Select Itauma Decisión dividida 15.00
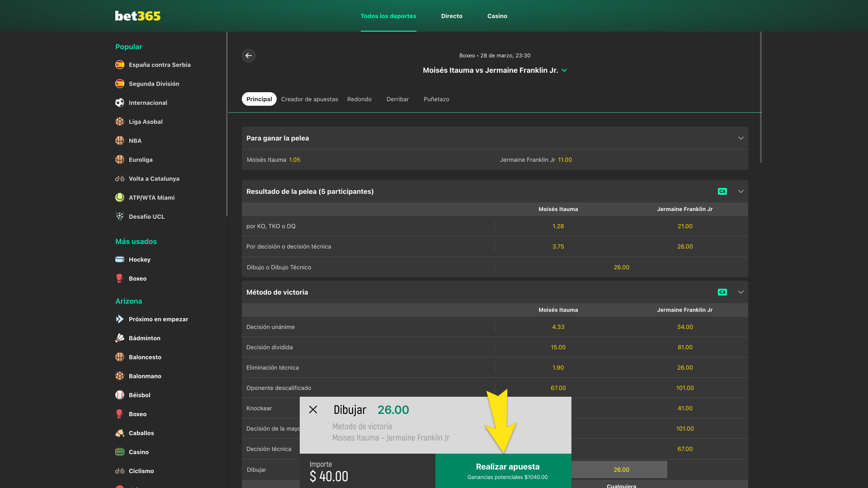The width and height of the screenshot is (868, 488). tap(558, 347)
